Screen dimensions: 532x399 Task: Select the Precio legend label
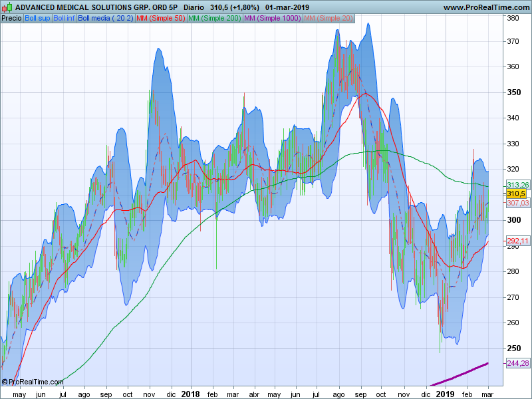[x=12, y=19]
